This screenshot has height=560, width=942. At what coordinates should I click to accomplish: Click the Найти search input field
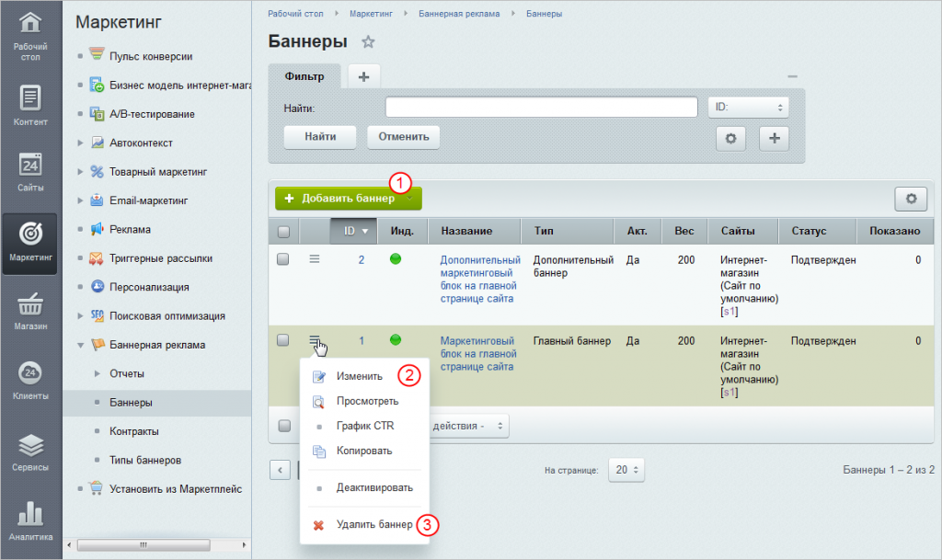click(x=541, y=108)
